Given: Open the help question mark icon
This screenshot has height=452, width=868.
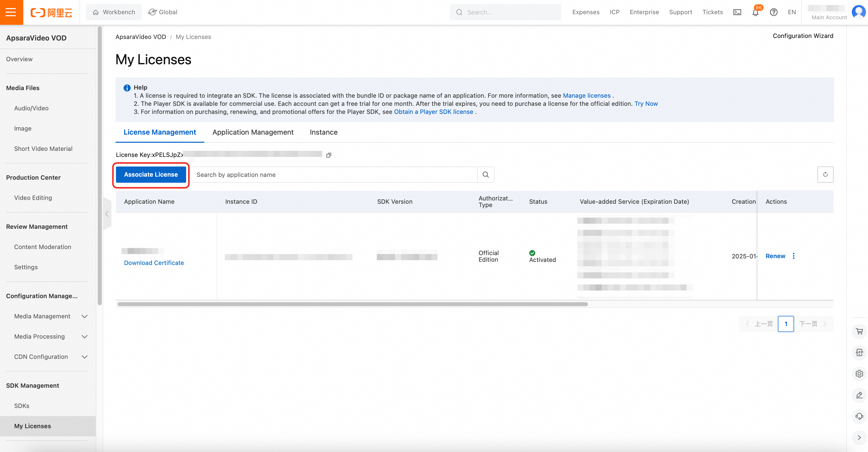Looking at the screenshot, I should (774, 12).
